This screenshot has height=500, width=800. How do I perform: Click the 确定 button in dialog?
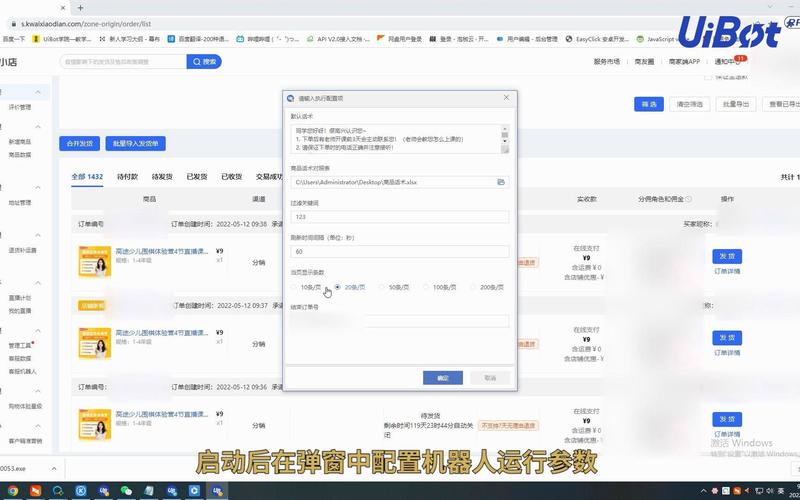[443, 378]
